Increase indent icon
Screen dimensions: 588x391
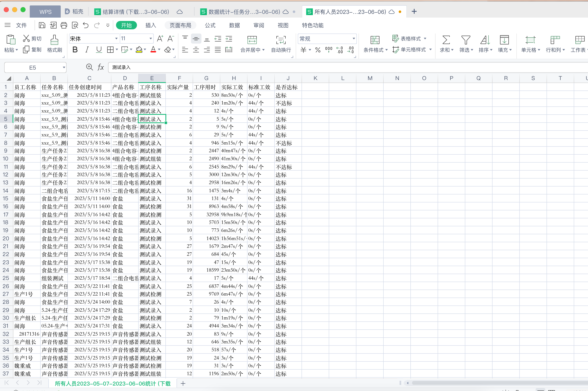pos(229,39)
